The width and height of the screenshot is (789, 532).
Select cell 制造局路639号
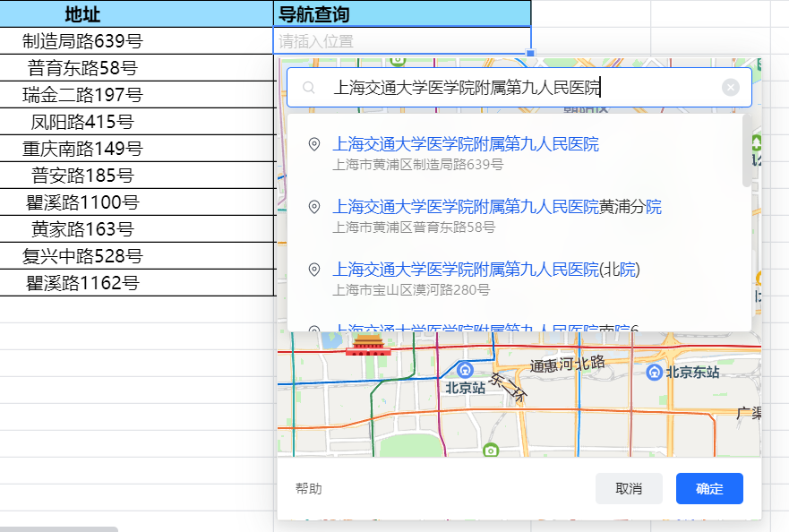click(x=136, y=41)
